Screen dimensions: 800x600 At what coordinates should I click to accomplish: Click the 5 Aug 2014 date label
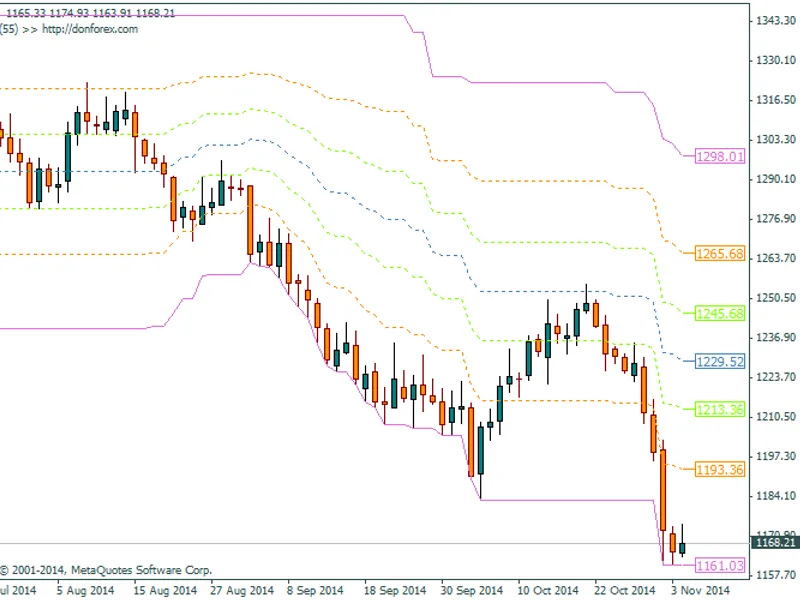coord(85,590)
